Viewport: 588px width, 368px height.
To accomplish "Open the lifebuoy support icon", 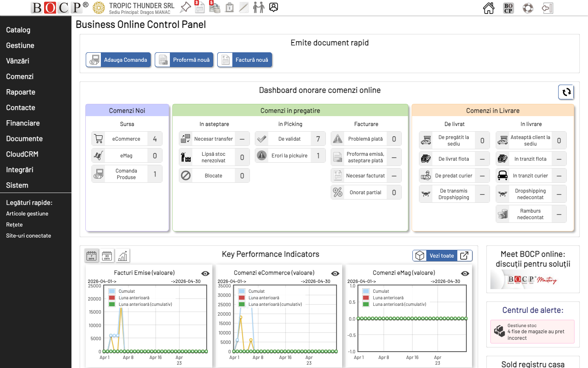I will 528,8.
